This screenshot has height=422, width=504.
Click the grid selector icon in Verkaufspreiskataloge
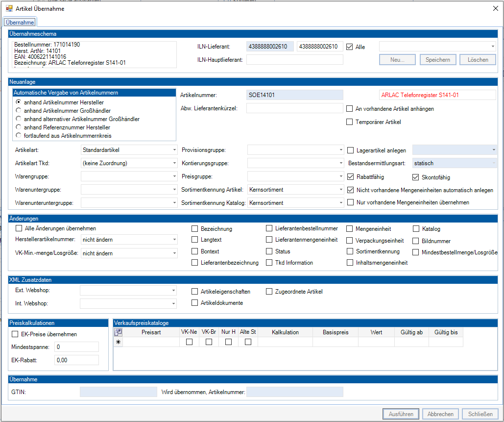pyautogui.click(x=118, y=332)
